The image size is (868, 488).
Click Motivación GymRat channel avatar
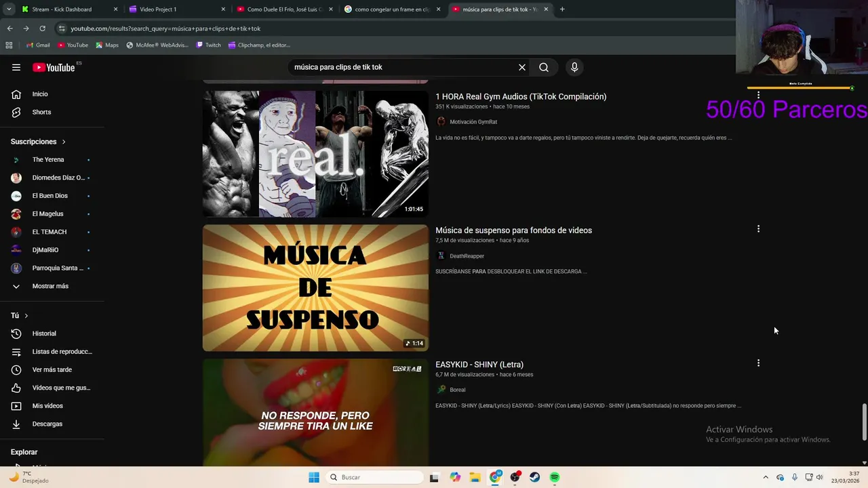pyautogui.click(x=441, y=122)
